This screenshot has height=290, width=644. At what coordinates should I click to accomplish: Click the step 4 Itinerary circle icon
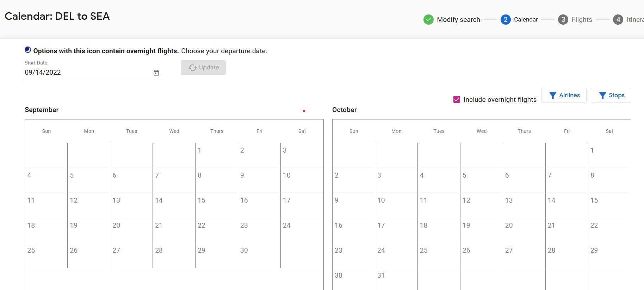[x=618, y=20]
